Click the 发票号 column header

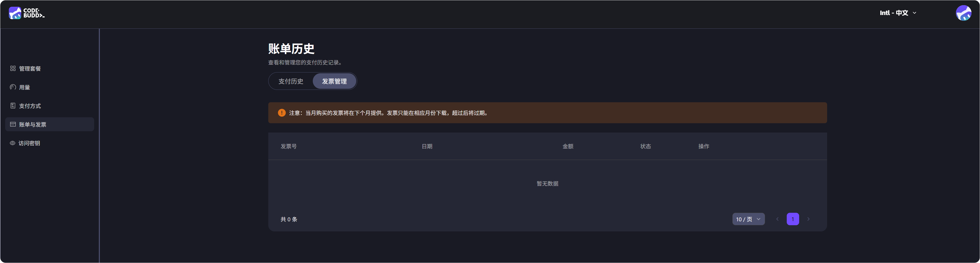(x=289, y=147)
